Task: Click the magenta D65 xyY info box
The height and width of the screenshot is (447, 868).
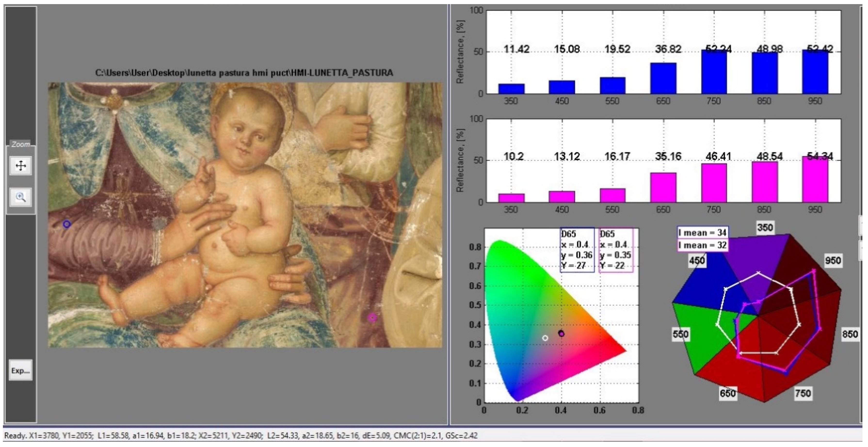Action: click(616, 250)
